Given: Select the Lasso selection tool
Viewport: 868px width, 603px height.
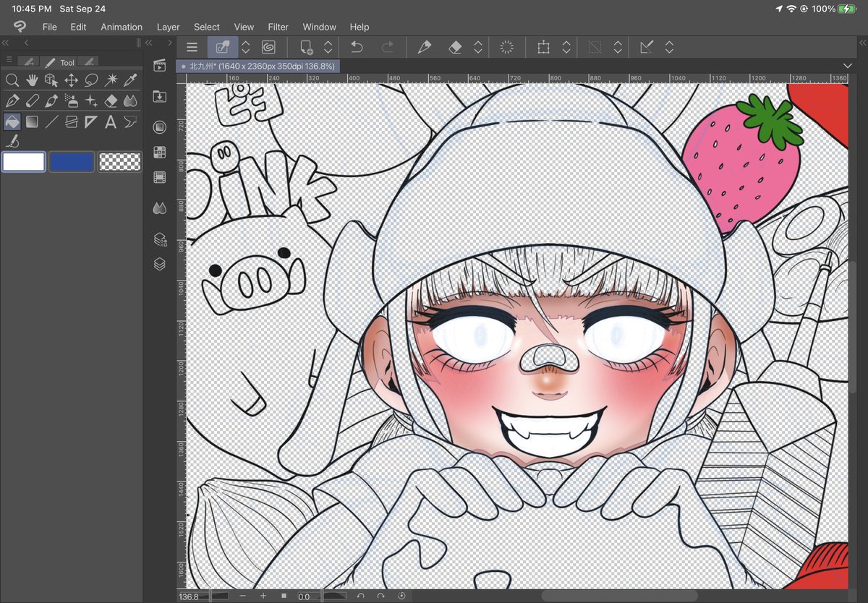Looking at the screenshot, I should point(91,80).
